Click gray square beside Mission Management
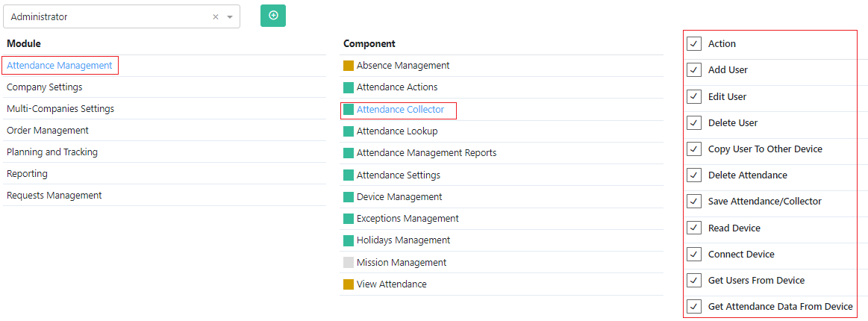 pyautogui.click(x=349, y=263)
